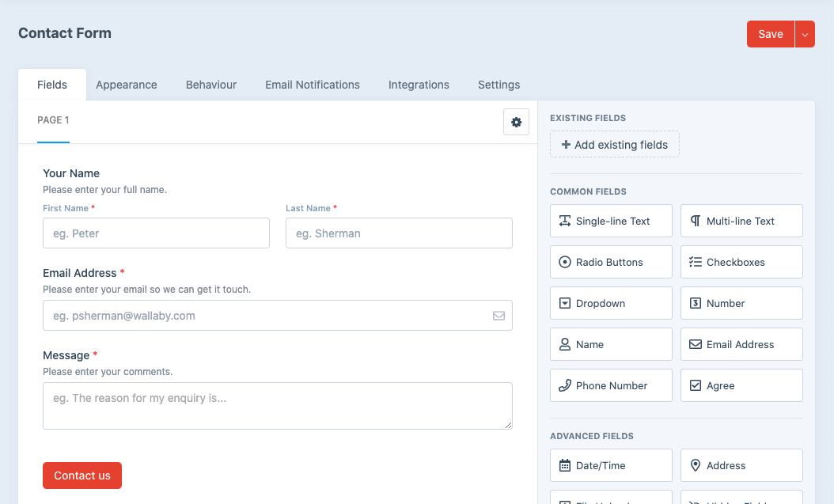Add an Address field
The width and height of the screenshot is (834, 504).
tap(741, 465)
